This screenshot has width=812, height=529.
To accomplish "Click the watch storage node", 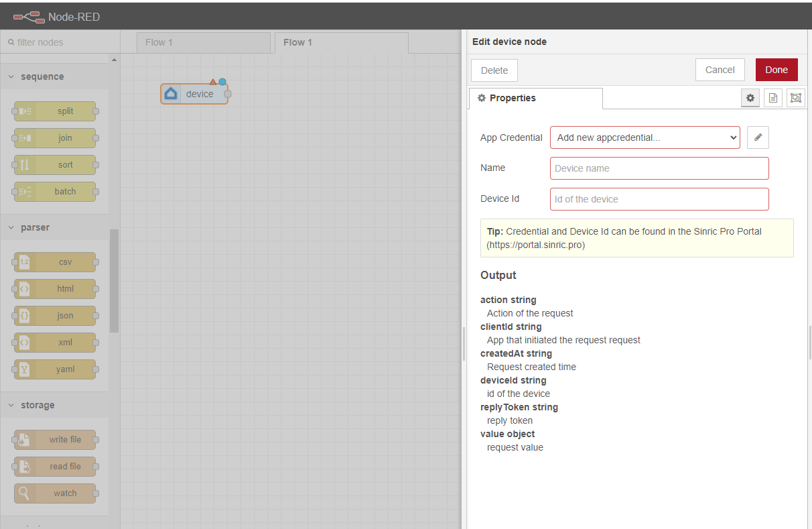I will pyautogui.click(x=55, y=493).
